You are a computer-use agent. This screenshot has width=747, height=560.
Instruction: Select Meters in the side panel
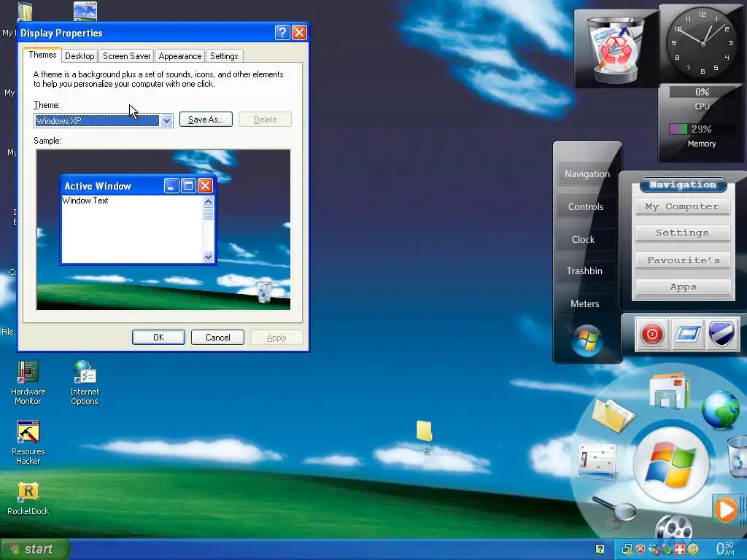585,304
